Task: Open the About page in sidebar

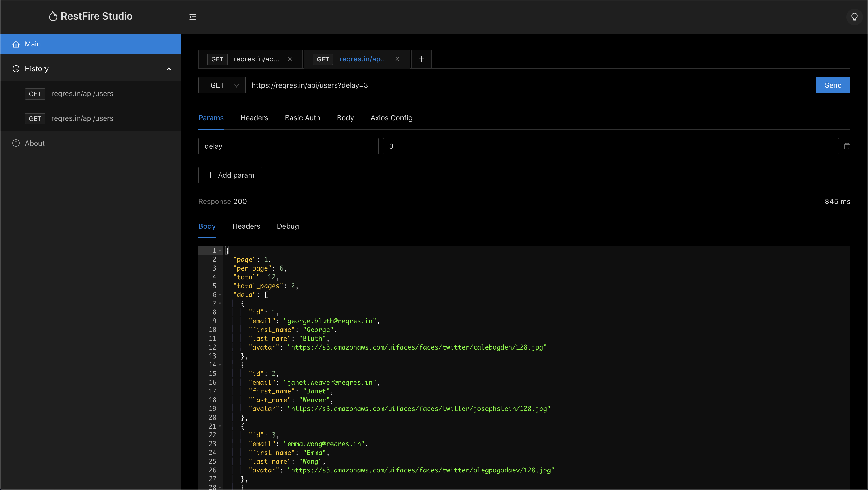Action: tap(34, 143)
